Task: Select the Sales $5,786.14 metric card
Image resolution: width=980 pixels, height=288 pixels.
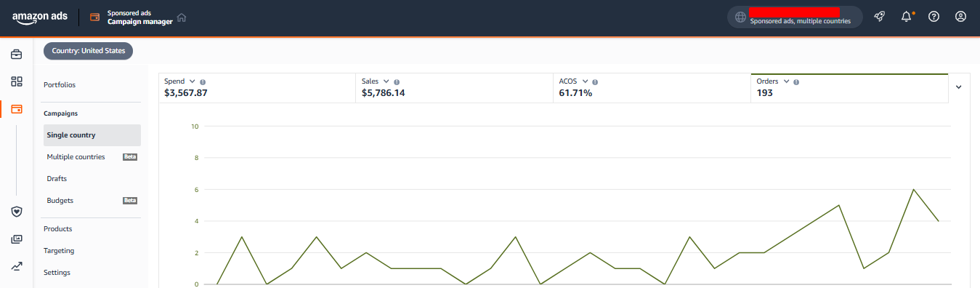Action: 454,88
